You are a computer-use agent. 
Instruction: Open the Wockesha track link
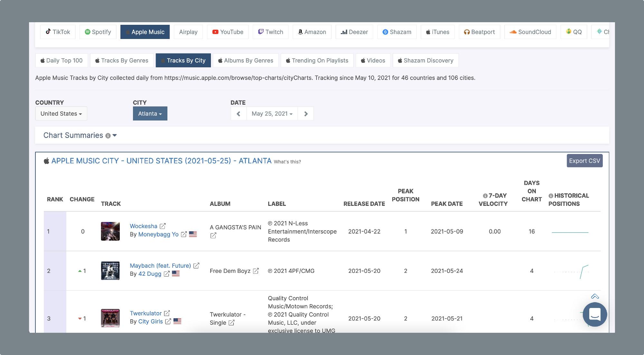pos(144,226)
